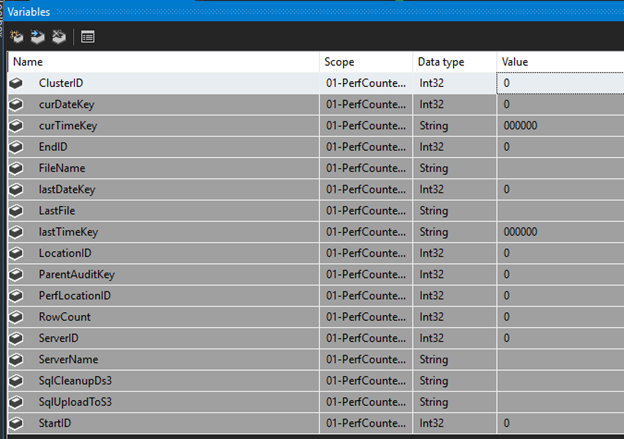
Task: Select the PerfLocationID variable icon
Action: pos(16,296)
